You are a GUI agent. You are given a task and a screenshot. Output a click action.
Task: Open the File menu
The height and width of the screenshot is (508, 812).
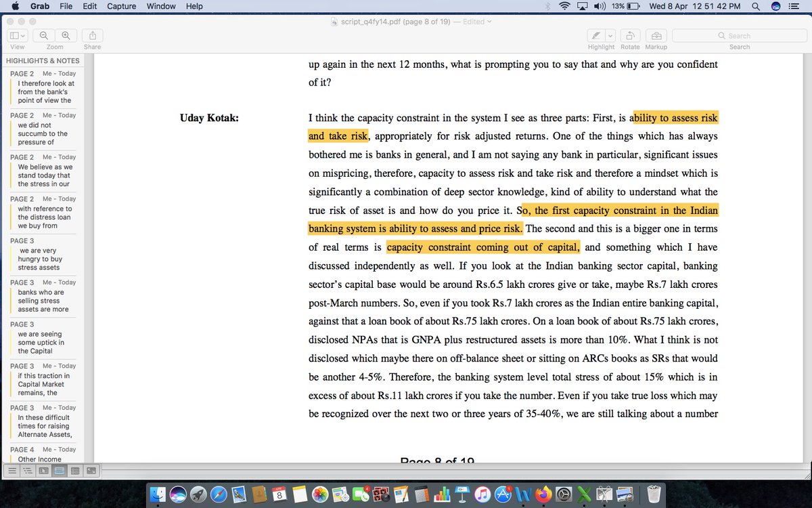pos(66,6)
